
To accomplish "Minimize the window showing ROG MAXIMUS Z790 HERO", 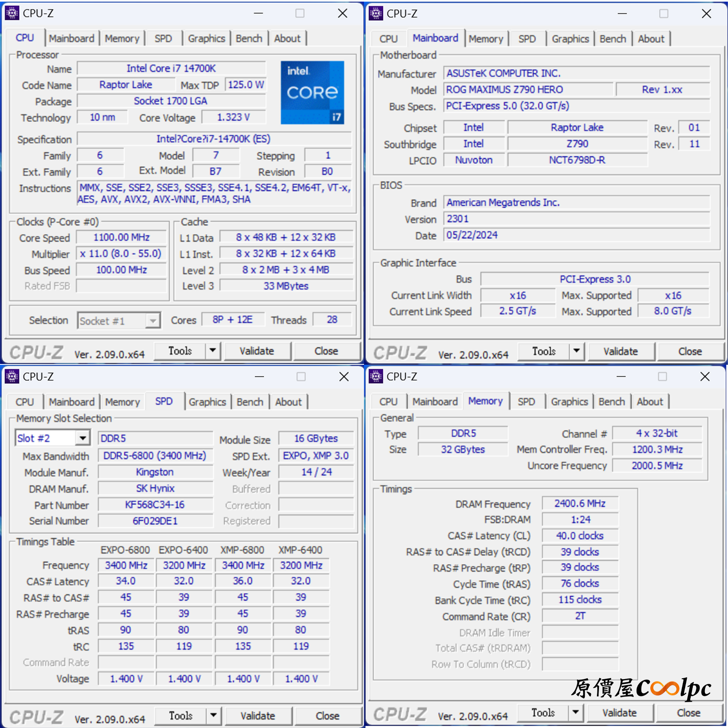I will click(622, 14).
